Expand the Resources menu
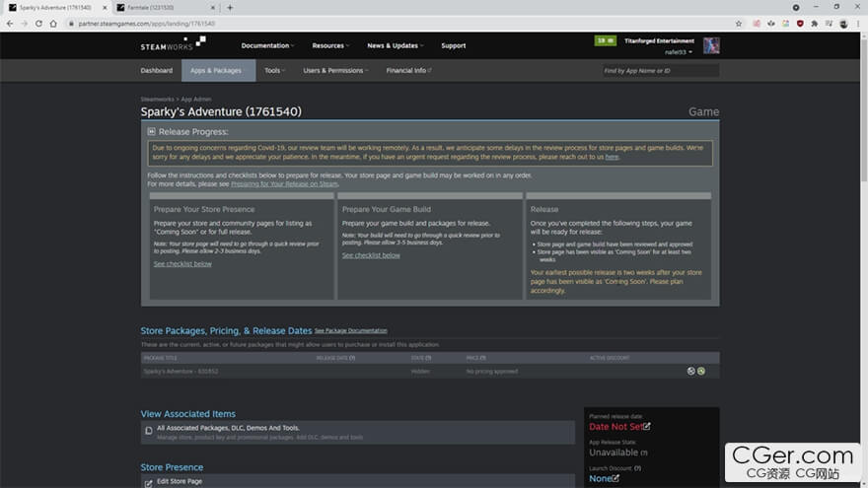 click(330, 45)
